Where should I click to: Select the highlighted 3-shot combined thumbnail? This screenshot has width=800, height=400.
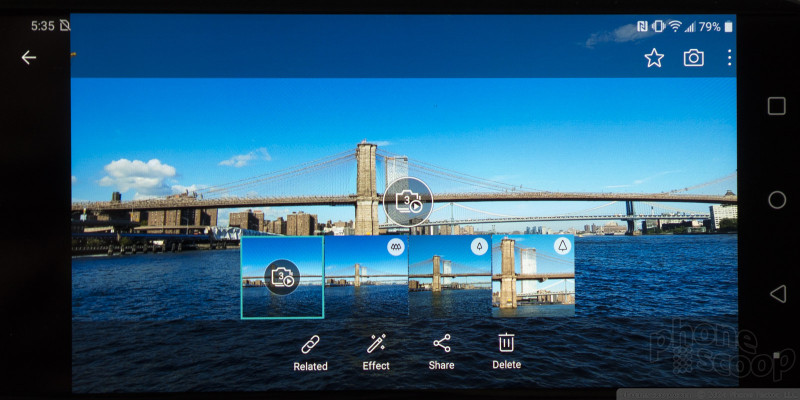pyautogui.click(x=282, y=277)
